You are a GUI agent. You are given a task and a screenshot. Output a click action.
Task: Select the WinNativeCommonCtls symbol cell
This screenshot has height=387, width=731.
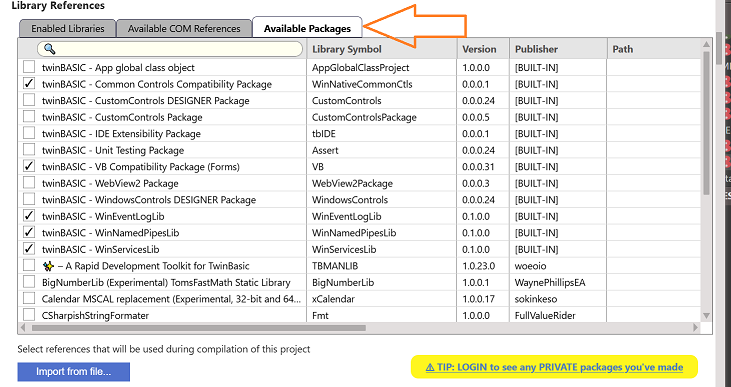382,84
